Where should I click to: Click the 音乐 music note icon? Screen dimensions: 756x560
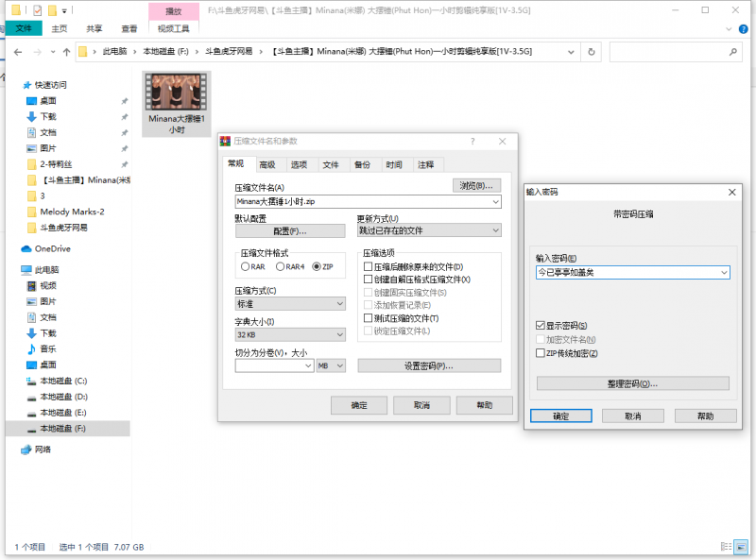pyautogui.click(x=30, y=349)
